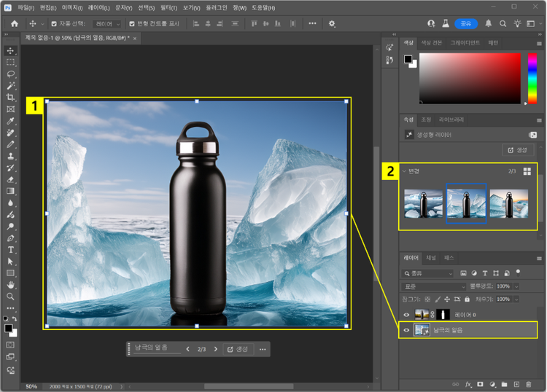Select the Type tool
Viewport: 547px width, 392px height.
click(x=10, y=250)
